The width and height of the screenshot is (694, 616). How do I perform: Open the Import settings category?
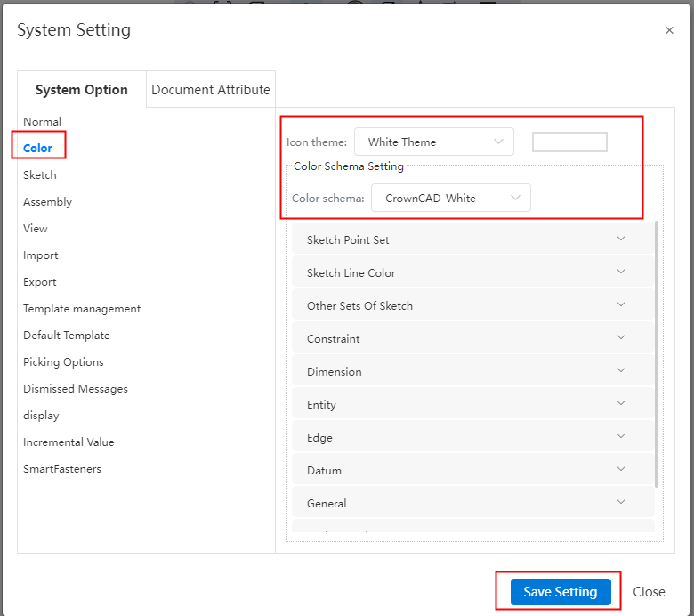(41, 255)
